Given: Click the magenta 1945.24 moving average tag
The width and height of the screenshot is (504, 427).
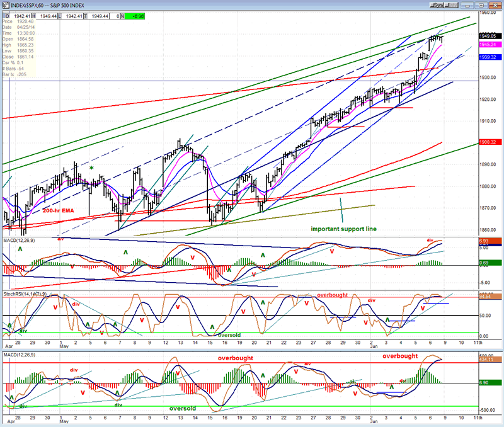Looking at the screenshot, I should coord(490,45).
